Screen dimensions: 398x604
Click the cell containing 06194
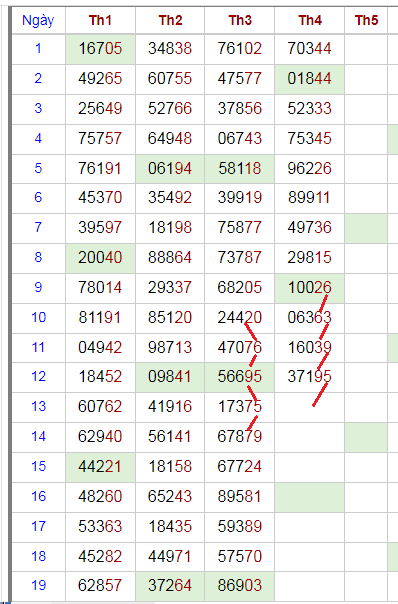[x=170, y=169]
